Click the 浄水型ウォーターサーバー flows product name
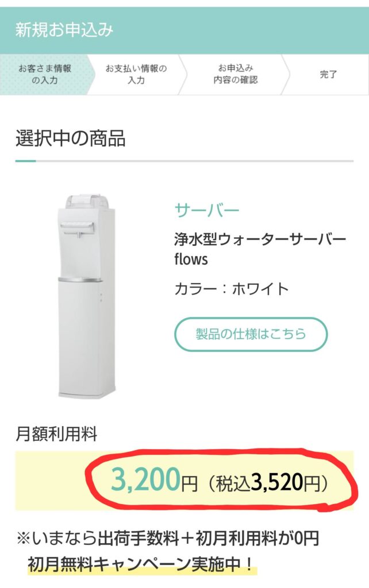Viewport: 369px width, 588px height. [260, 249]
